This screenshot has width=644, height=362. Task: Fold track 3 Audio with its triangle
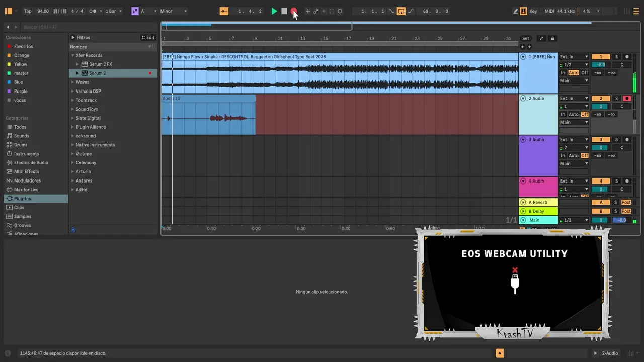pyautogui.click(x=523, y=140)
